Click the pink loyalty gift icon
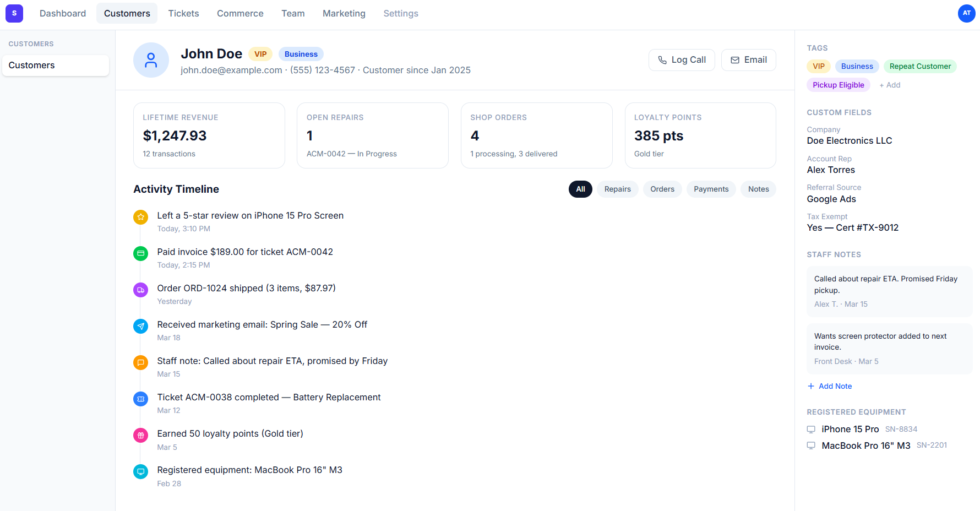The height and width of the screenshot is (511, 980). [x=141, y=435]
